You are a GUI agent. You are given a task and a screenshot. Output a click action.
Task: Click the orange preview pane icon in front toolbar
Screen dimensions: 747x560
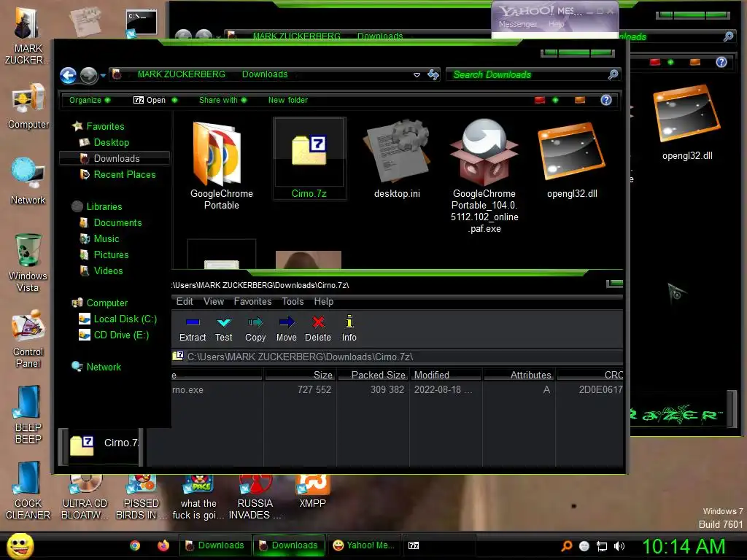pyautogui.click(x=580, y=100)
